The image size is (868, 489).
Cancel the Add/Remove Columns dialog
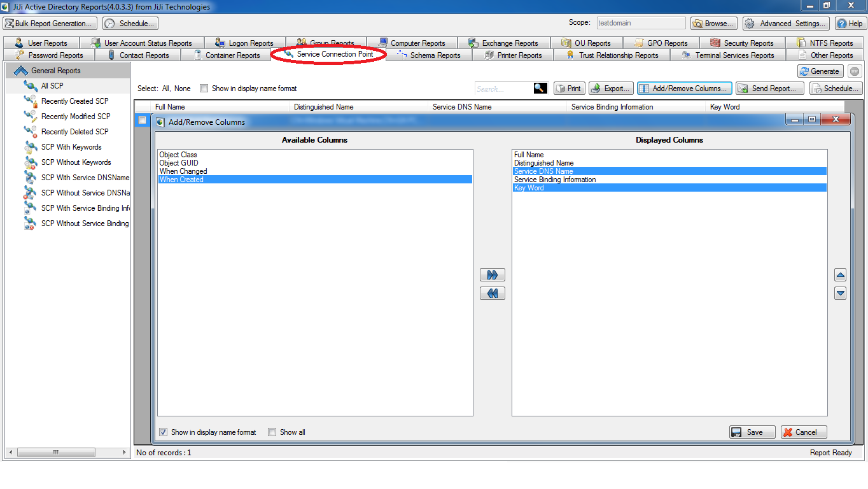pos(804,432)
